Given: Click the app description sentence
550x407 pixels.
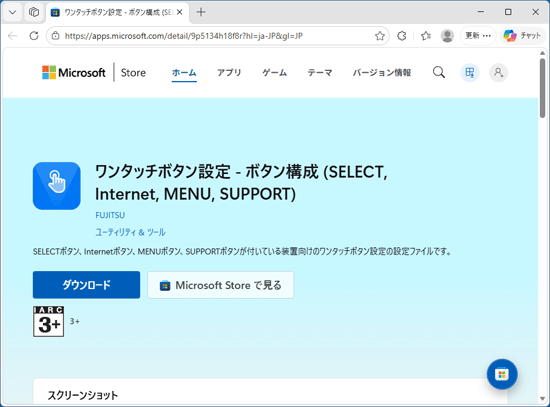Looking at the screenshot, I should [x=242, y=252].
